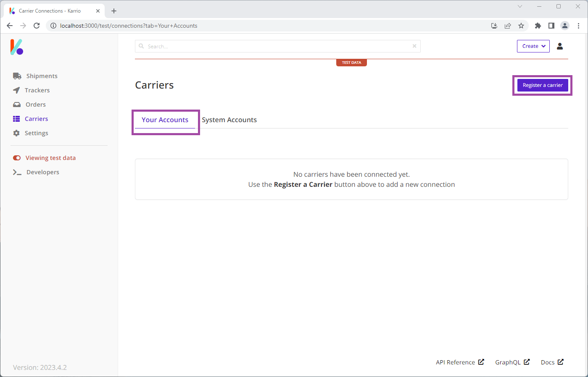This screenshot has width=588, height=377.
Task: Focus the Search input field
Action: pos(277,46)
